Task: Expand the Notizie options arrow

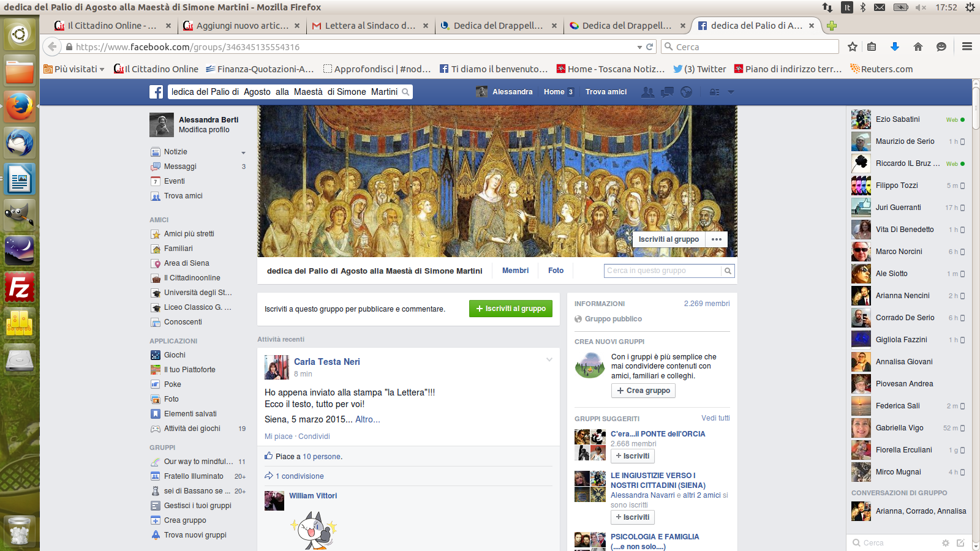Action: (x=243, y=152)
